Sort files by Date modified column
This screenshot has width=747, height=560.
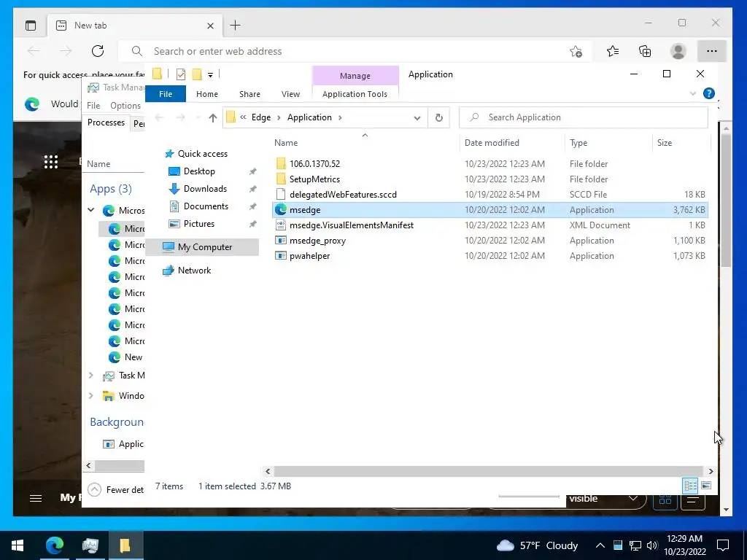point(513,142)
